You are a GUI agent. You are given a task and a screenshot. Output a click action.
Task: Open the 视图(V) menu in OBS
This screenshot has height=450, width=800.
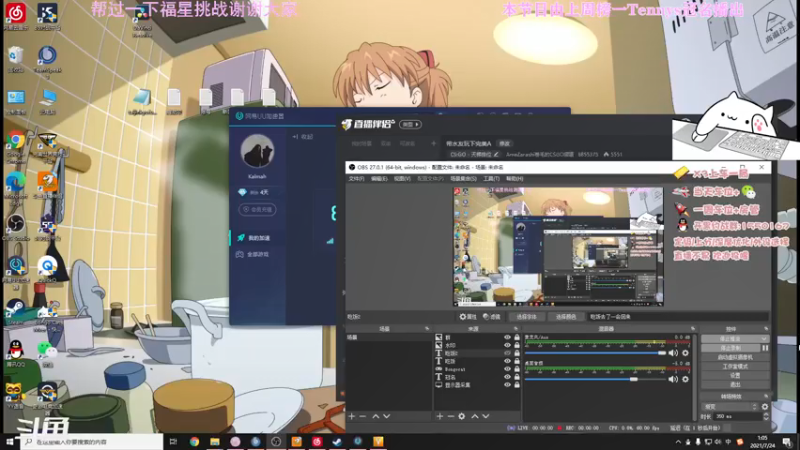click(x=402, y=179)
